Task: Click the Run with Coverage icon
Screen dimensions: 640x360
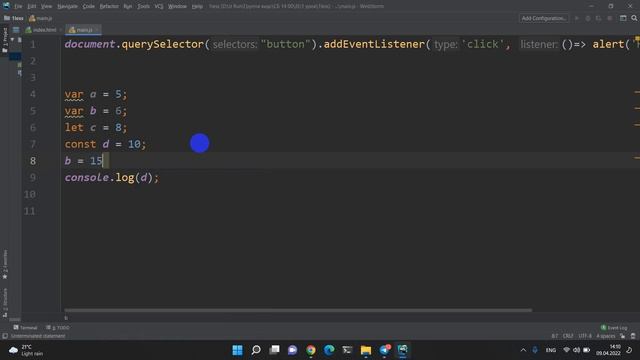Action: (x=598, y=18)
